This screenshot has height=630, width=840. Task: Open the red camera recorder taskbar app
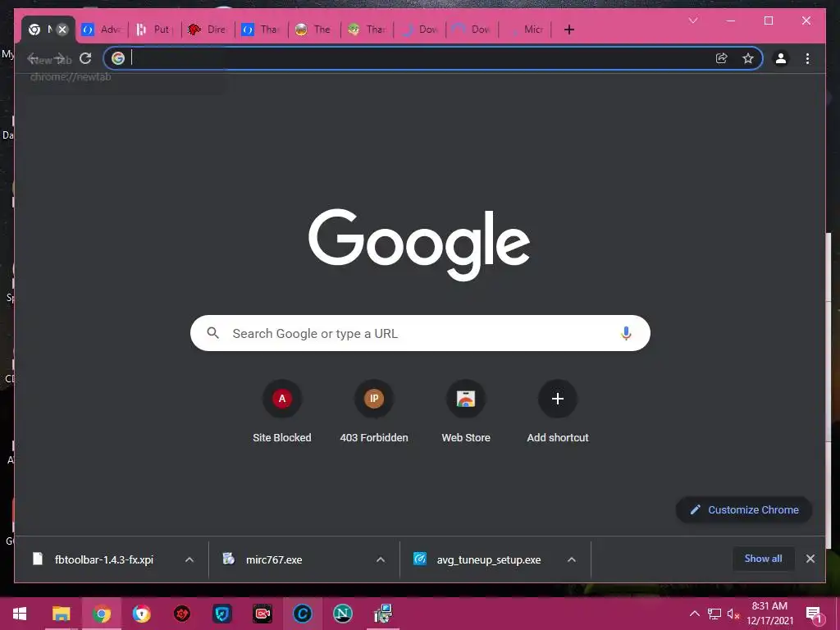click(x=262, y=614)
